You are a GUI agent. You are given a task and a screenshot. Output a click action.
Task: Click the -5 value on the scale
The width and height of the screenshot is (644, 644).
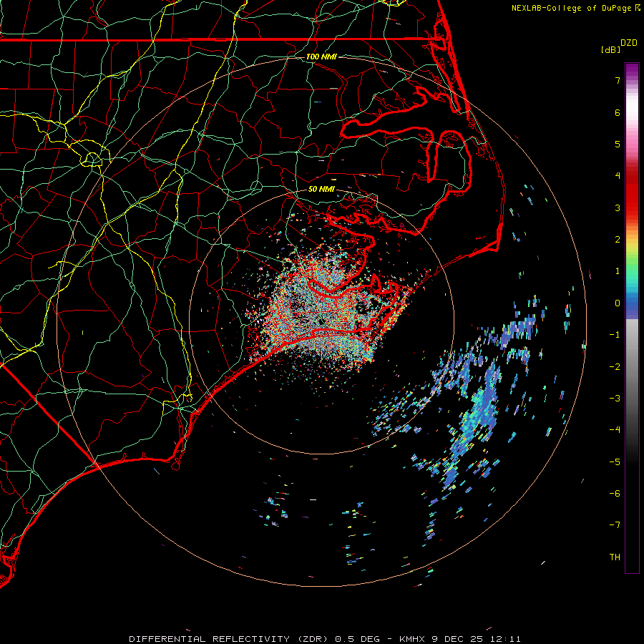coord(615,462)
